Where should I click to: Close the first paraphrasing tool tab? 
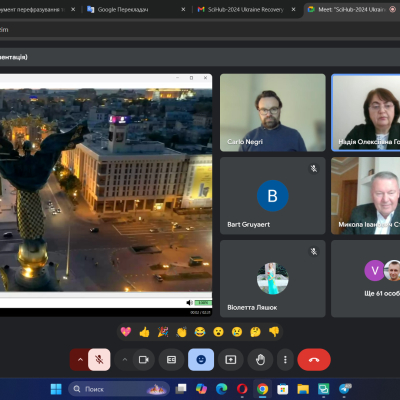[x=73, y=10]
